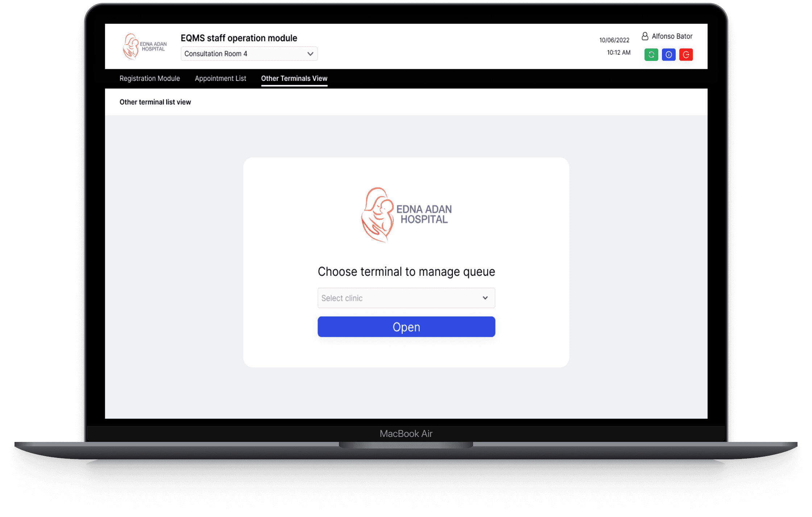Click the large hospital logo in card
Screen dimensions: 812x517
pos(406,215)
